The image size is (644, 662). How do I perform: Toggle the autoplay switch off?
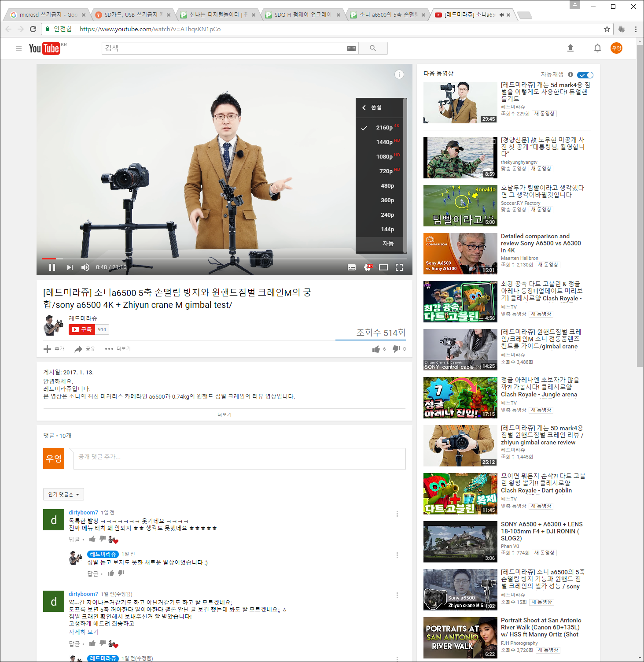tap(585, 75)
